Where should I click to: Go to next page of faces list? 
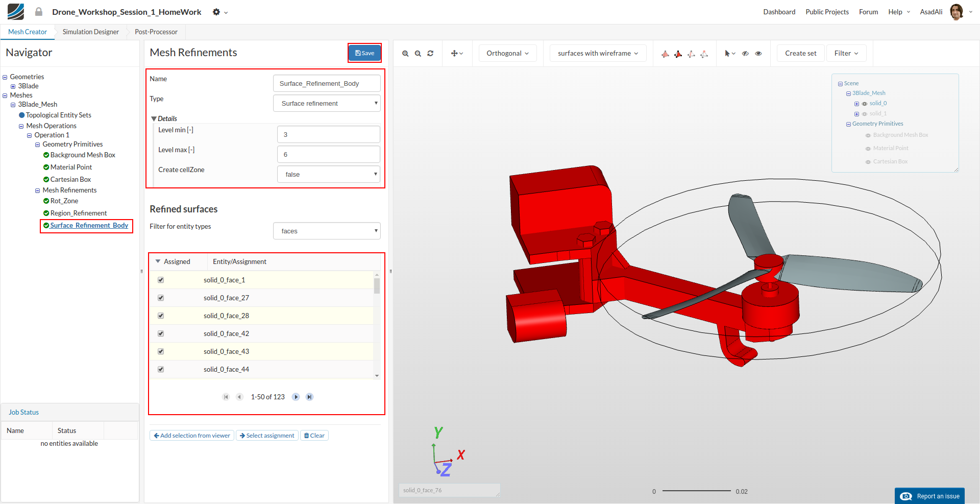tap(296, 397)
